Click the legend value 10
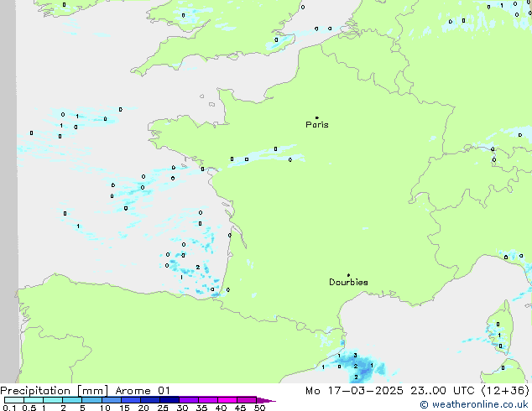Image resolution: width=532 pixels, height=411 pixels. (105, 408)
